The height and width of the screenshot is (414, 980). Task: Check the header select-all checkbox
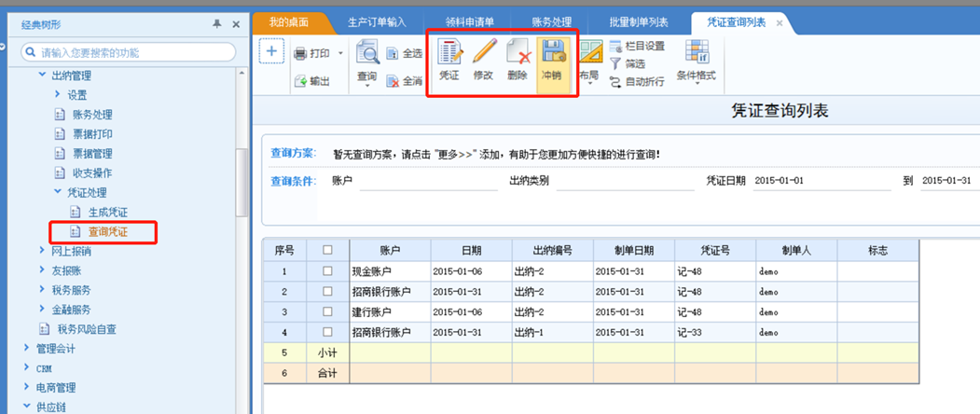coord(327,250)
